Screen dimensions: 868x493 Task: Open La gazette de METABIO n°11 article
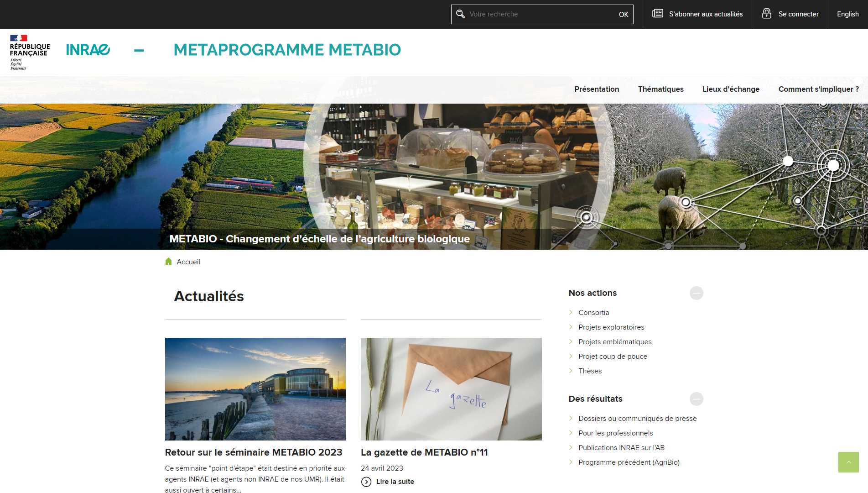coord(424,452)
